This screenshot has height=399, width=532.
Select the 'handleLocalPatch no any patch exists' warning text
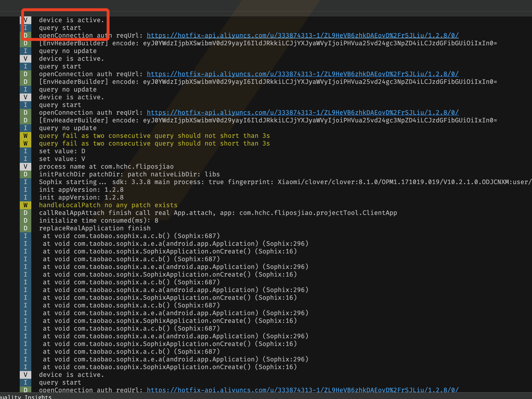pos(108,205)
